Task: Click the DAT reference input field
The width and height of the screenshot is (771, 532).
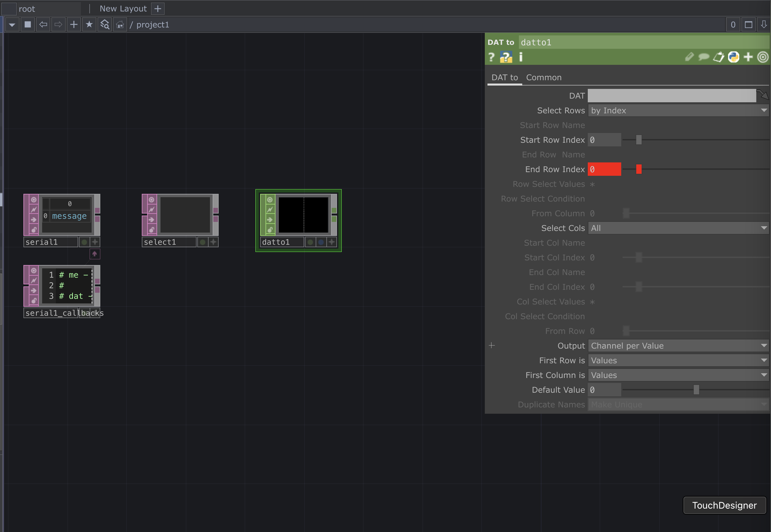Action: (671, 96)
